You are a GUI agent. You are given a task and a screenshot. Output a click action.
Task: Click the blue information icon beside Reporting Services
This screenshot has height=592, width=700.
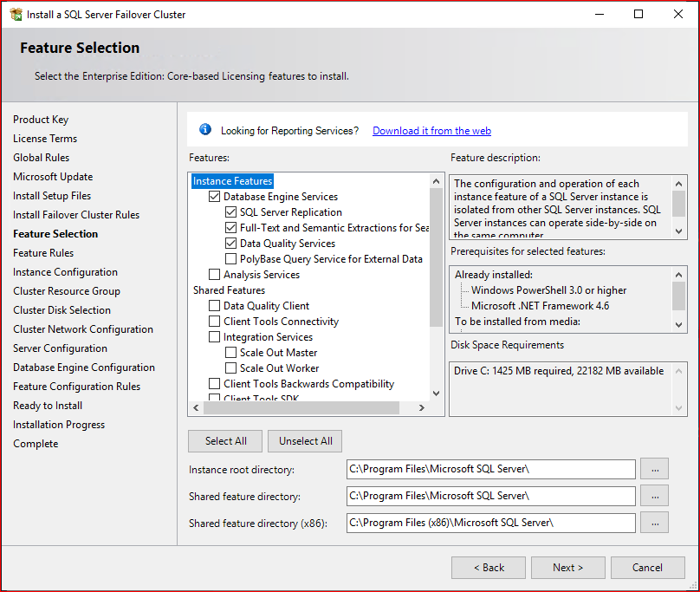pos(205,129)
